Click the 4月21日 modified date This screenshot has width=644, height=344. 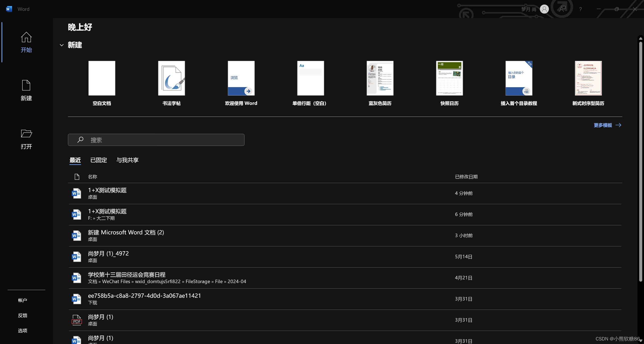(x=463, y=278)
